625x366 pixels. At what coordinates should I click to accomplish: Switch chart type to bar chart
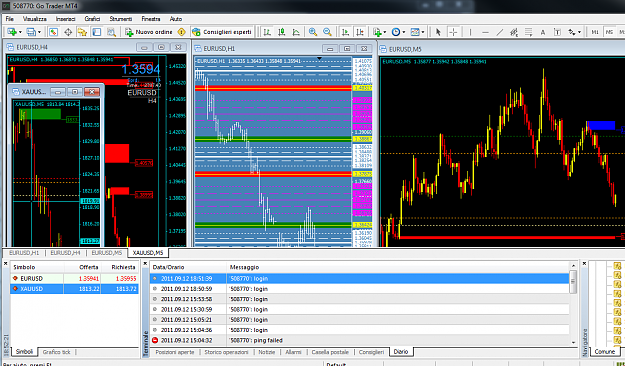tap(267, 32)
